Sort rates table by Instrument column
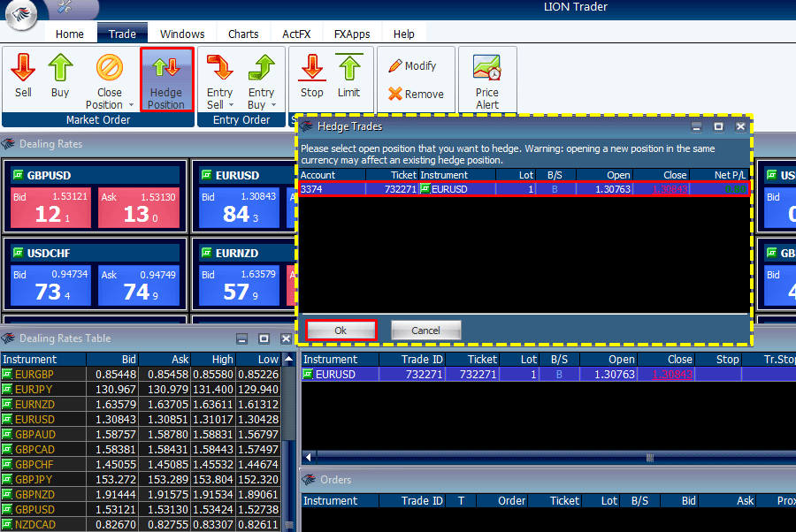This screenshot has width=796, height=532. 43,359
